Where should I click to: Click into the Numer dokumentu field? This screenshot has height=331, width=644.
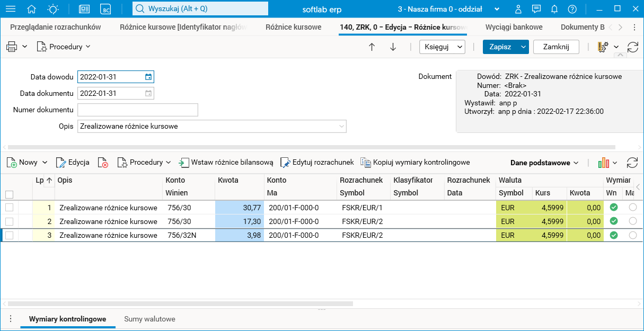(x=138, y=110)
